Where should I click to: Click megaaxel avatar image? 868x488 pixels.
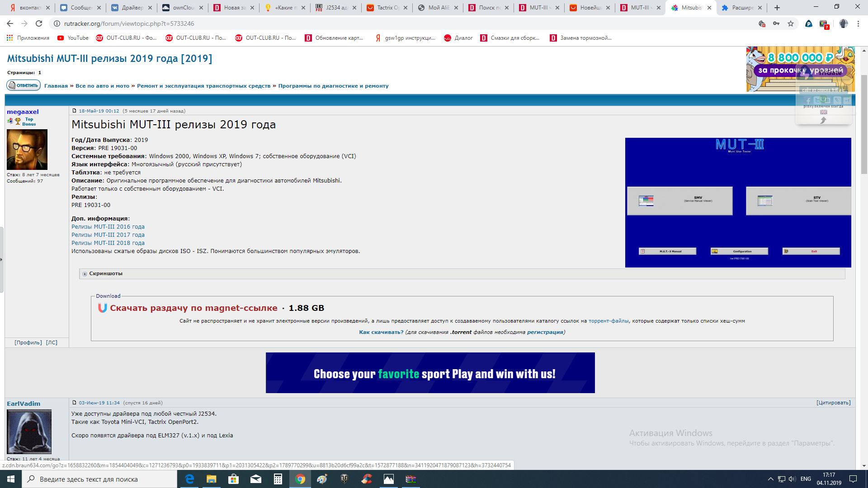coord(27,150)
